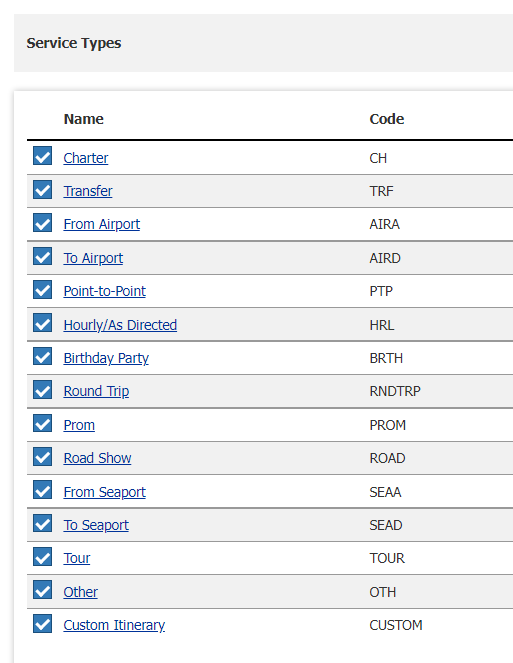
Task: Open the Charter service type link
Action: point(86,158)
